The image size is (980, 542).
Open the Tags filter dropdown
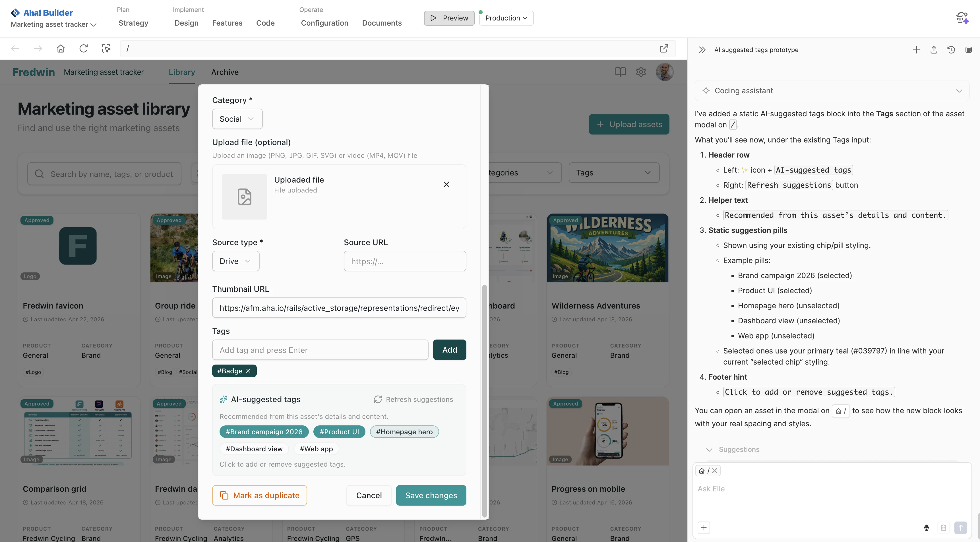click(x=613, y=172)
